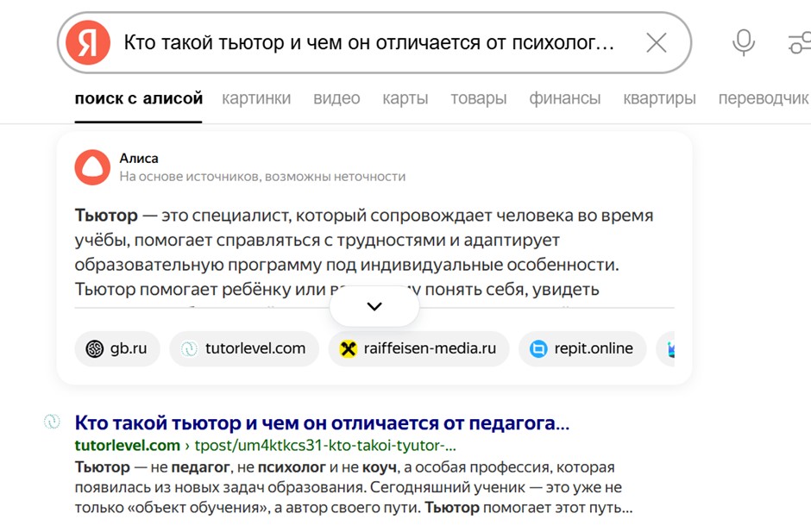811x532 pixels.
Task: Open the gb.ru source chip
Action: click(x=116, y=348)
